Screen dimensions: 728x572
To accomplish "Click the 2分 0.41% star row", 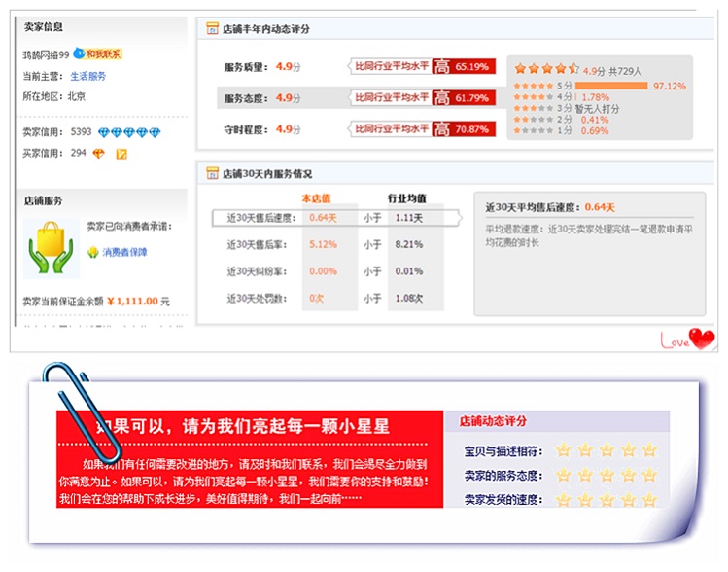I will (561, 120).
